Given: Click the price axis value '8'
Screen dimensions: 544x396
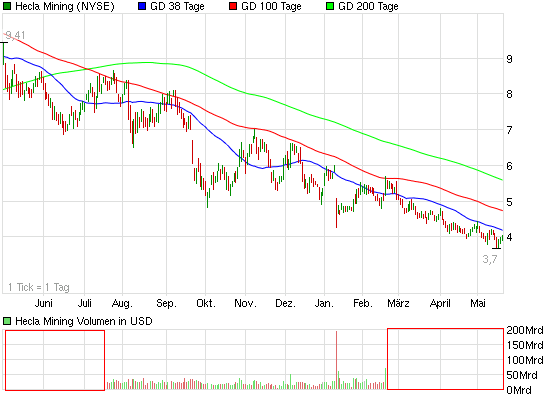Looking at the screenshot, I should (509, 94).
